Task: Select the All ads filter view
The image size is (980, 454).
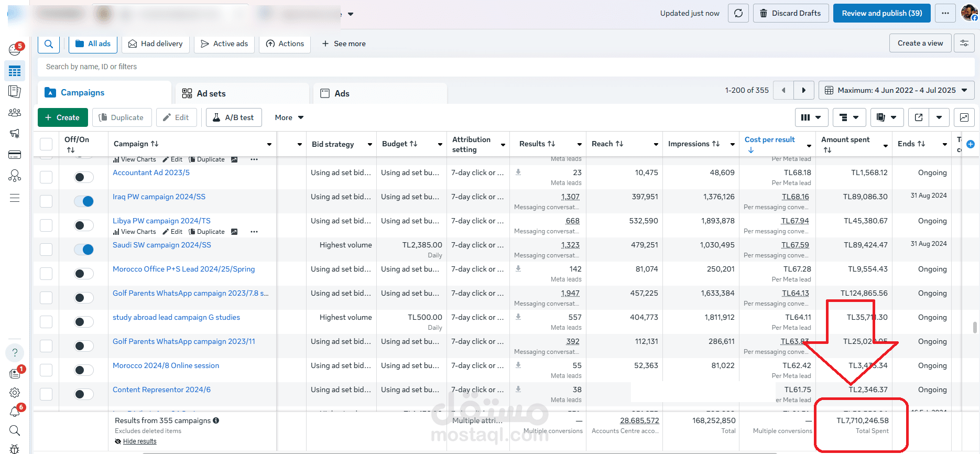Action: (x=93, y=44)
